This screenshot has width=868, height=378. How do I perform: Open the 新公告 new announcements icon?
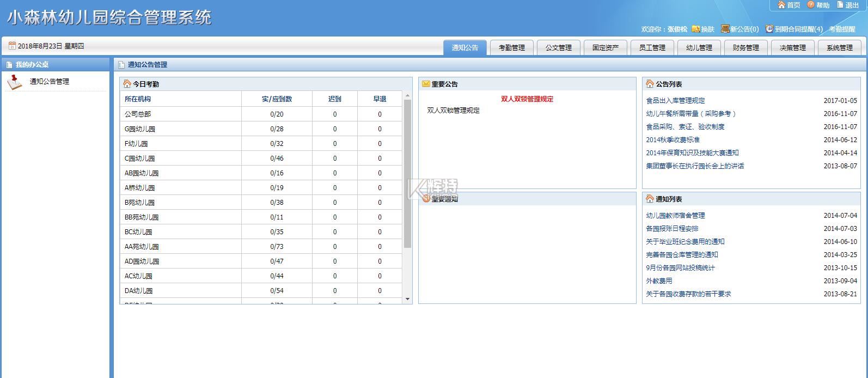[725, 29]
